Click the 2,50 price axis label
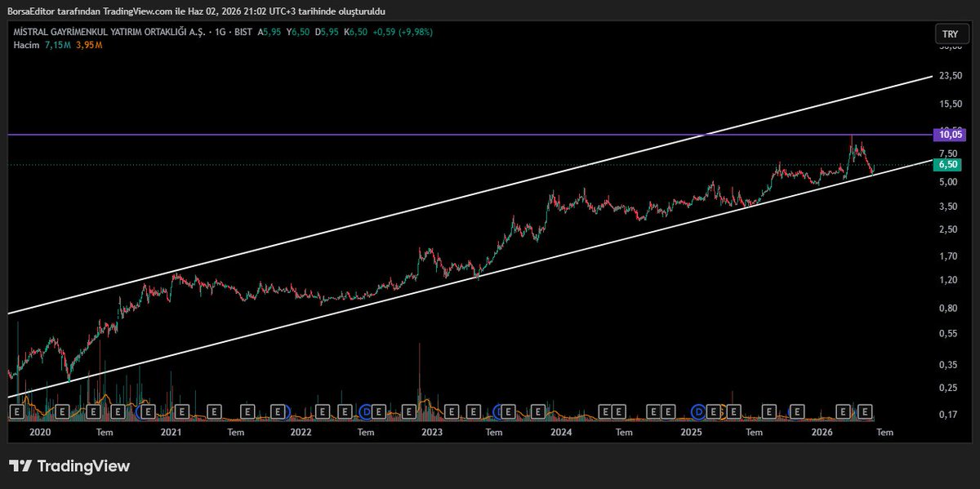The image size is (980, 489). tap(947, 230)
